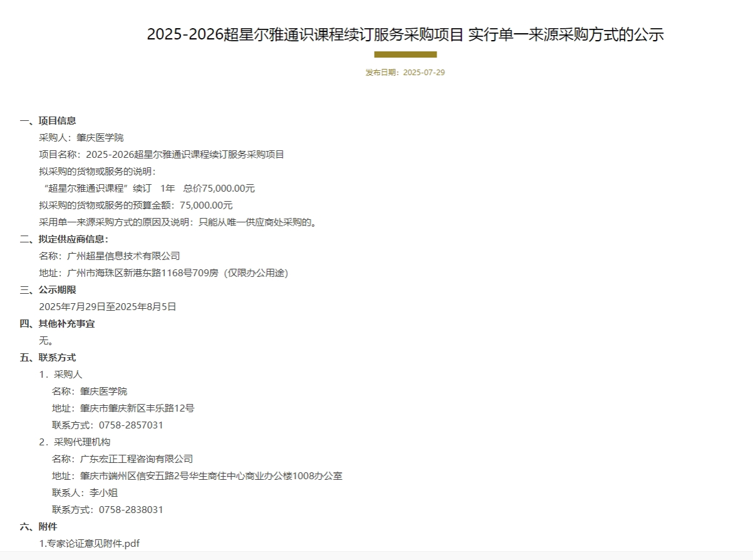Viewport: 753px width, 560px height.
Task: Click the 项目名称 line with the project name
Action: tap(162, 155)
